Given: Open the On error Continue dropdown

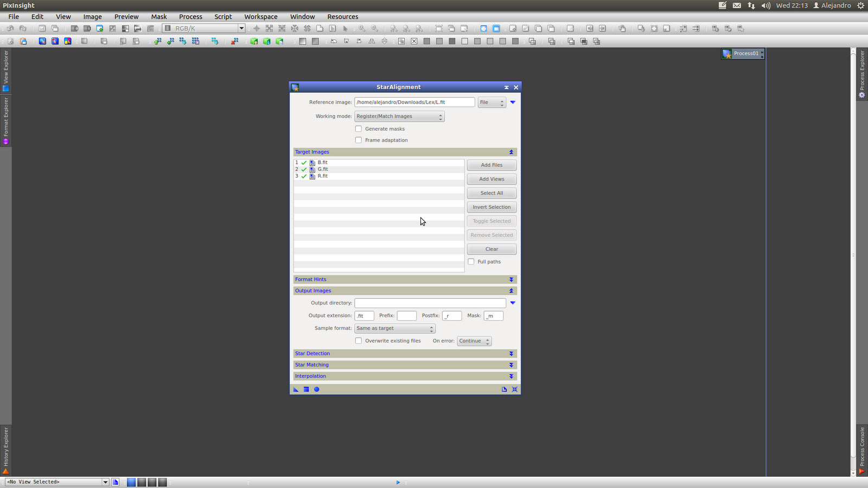Looking at the screenshot, I should (474, 341).
